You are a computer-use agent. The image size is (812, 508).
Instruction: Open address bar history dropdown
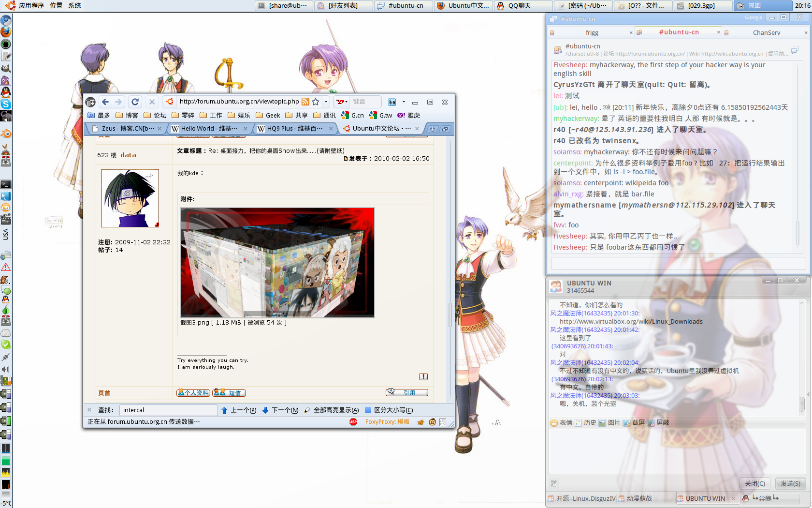click(326, 102)
